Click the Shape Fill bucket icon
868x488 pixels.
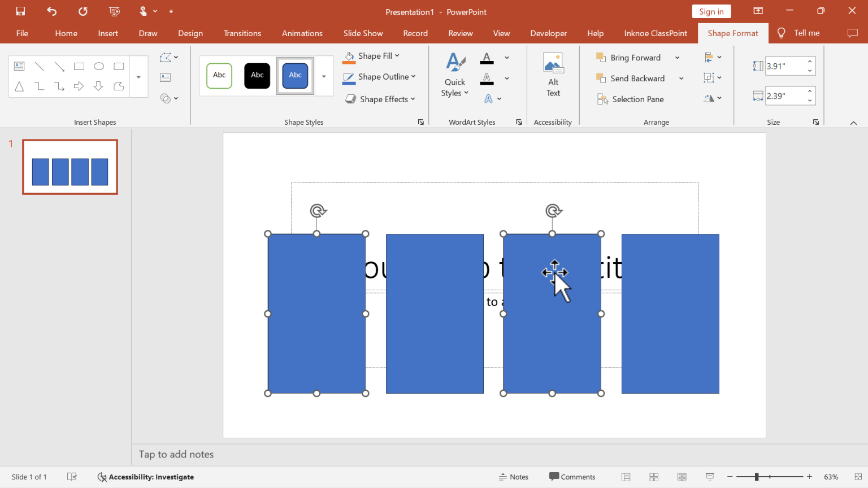[349, 56]
